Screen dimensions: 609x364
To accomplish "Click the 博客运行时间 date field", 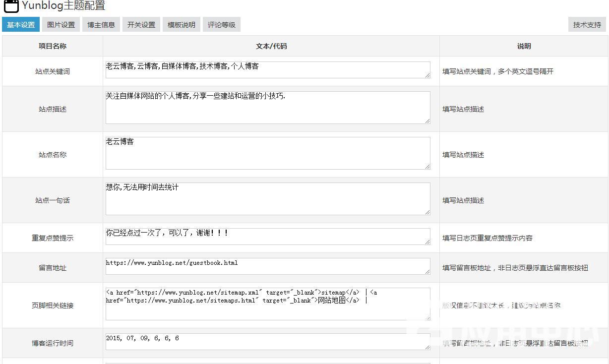I will (x=268, y=342).
